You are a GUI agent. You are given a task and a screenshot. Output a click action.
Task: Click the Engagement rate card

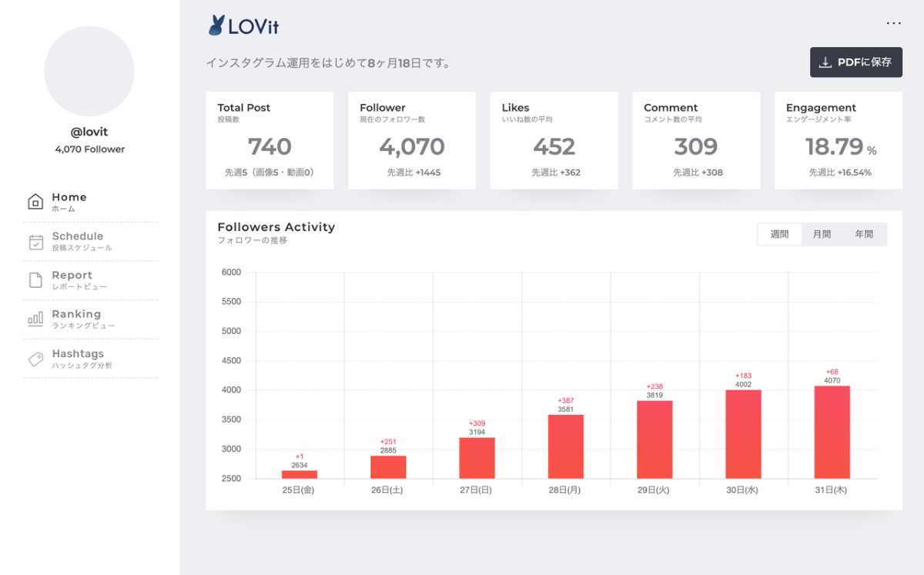[x=838, y=140]
